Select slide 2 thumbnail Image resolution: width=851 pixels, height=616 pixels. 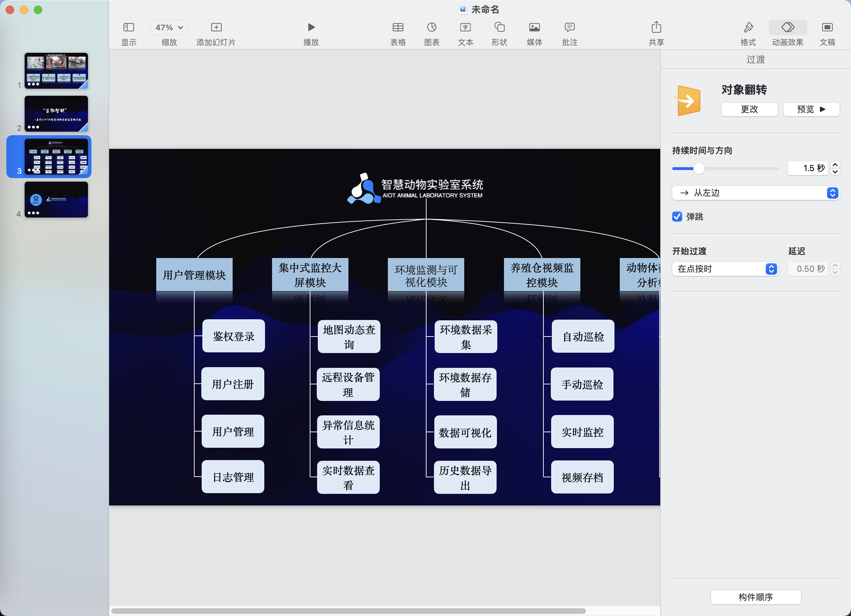pyautogui.click(x=56, y=114)
